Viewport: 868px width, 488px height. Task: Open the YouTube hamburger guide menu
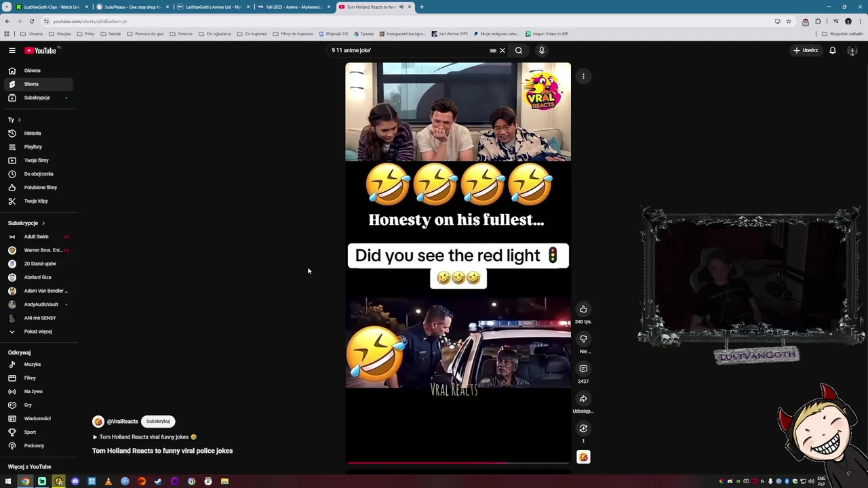pos(12,50)
